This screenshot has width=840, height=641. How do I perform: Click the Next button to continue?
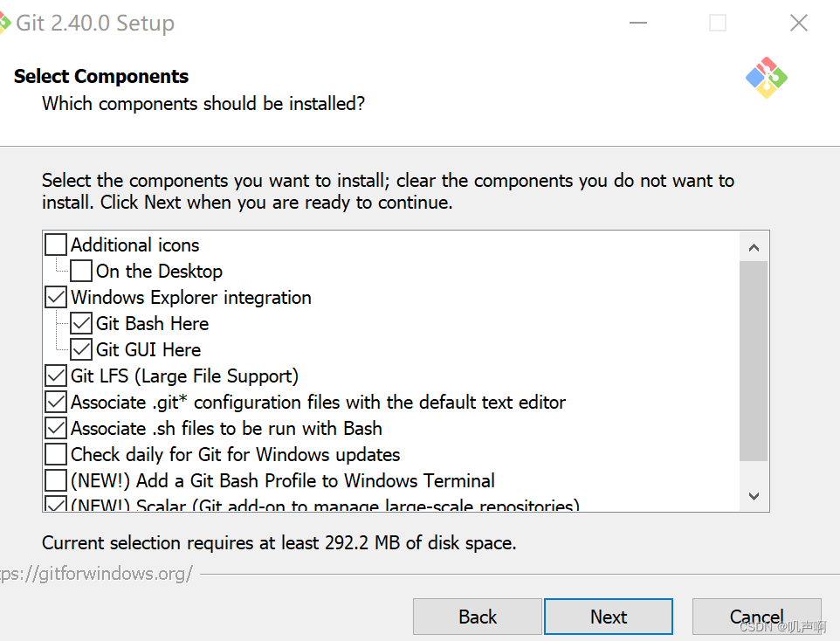coord(608,617)
